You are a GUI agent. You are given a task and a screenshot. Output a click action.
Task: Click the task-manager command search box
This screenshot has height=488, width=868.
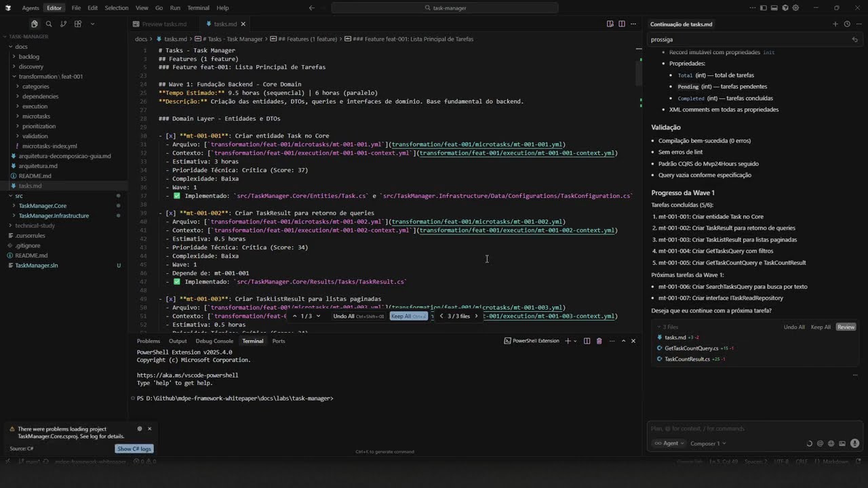(445, 8)
